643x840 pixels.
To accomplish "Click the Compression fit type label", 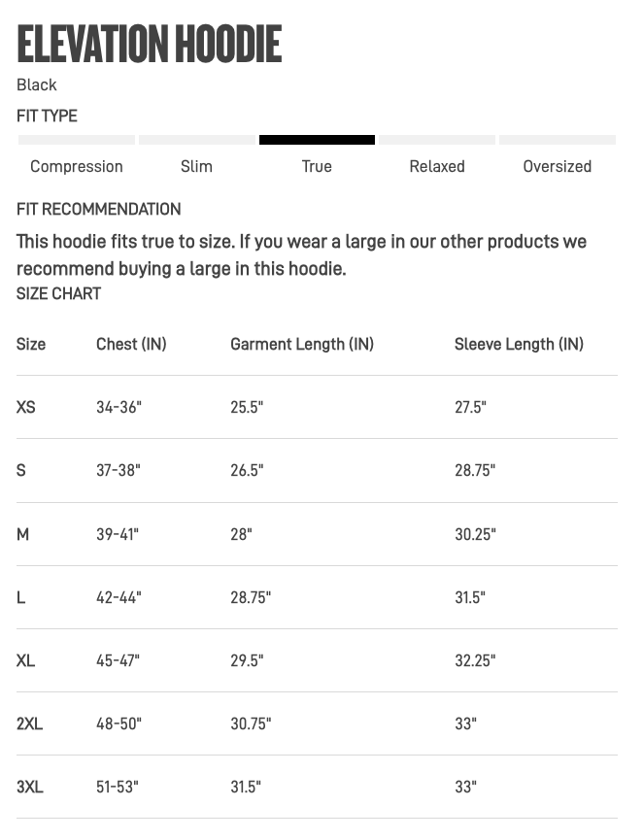I will click(x=77, y=166).
